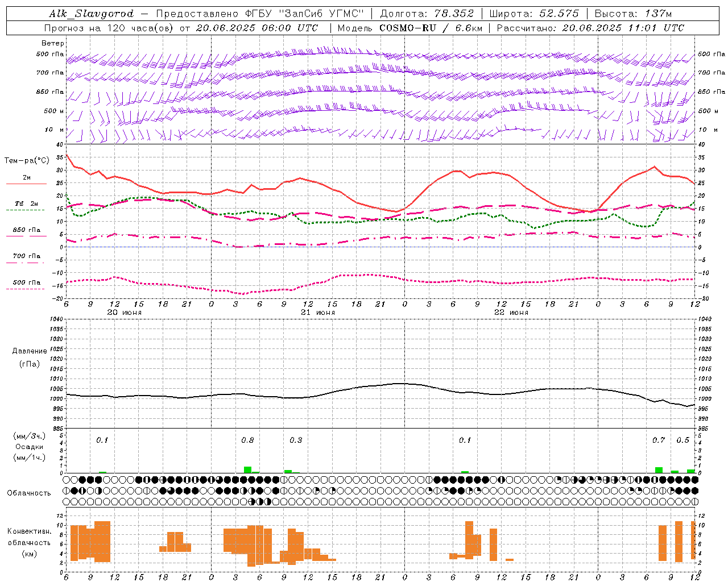Click the green precipitation bar below 0.7
728x582 pixels.
659,470
